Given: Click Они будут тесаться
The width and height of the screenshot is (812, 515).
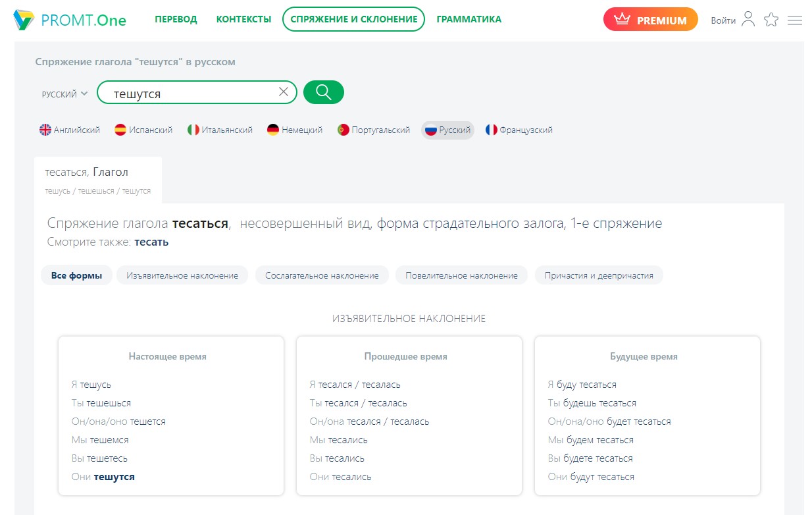Looking at the screenshot, I should coord(592,477).
